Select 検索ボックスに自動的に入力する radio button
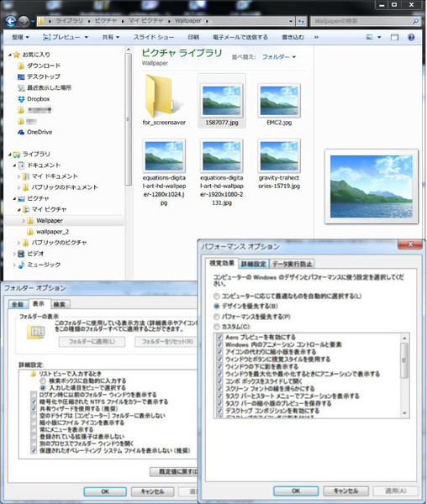427x504 pixels. [43, 381]
